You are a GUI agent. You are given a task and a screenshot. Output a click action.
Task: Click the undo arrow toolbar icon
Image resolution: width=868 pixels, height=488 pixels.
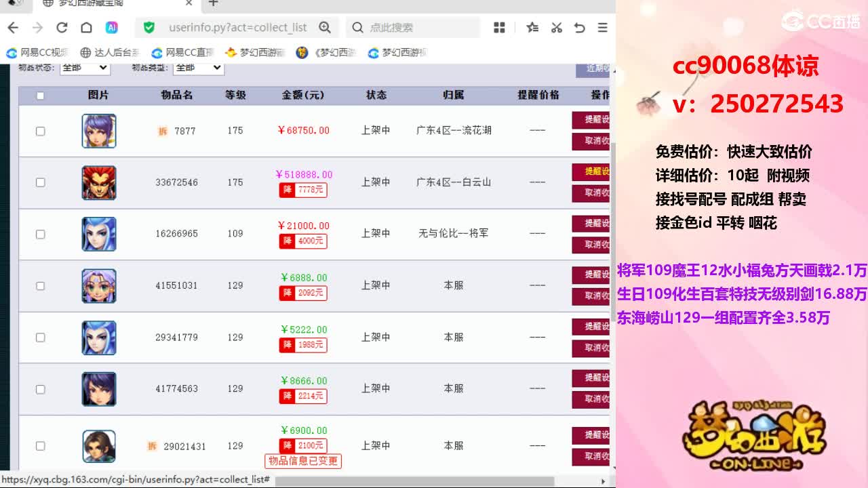[579, 27]
